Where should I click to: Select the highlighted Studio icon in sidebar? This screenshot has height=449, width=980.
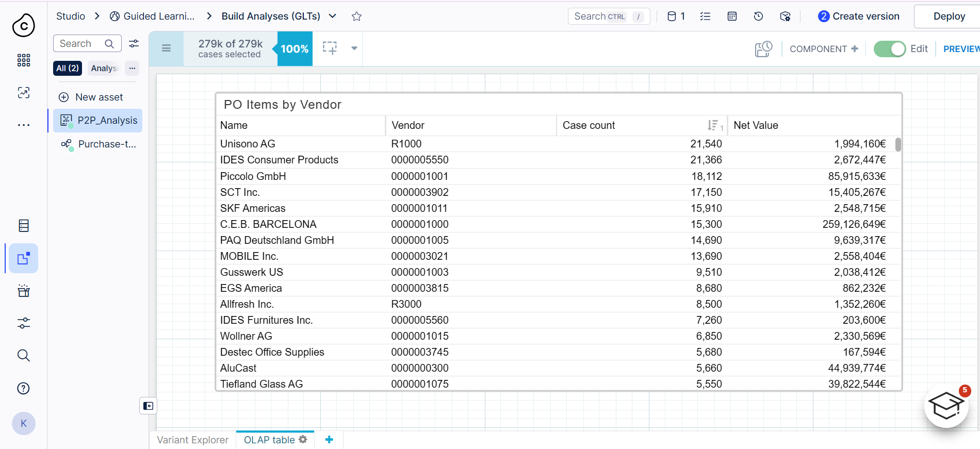click(24, 258)
